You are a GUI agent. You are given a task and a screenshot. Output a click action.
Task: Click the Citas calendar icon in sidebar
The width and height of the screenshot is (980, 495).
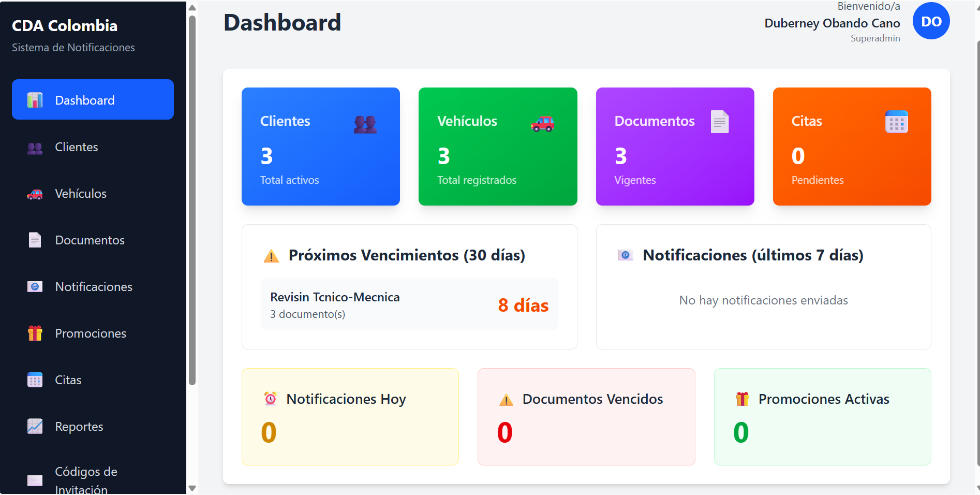point(34,380)
